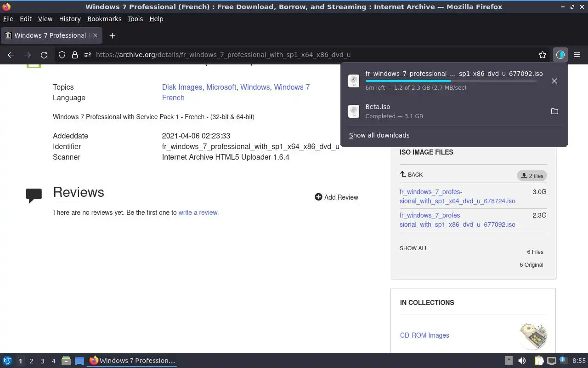Viewport: 588px width, 368px height.
Task: Switch to workspace 2
Action: click(32, 361)
